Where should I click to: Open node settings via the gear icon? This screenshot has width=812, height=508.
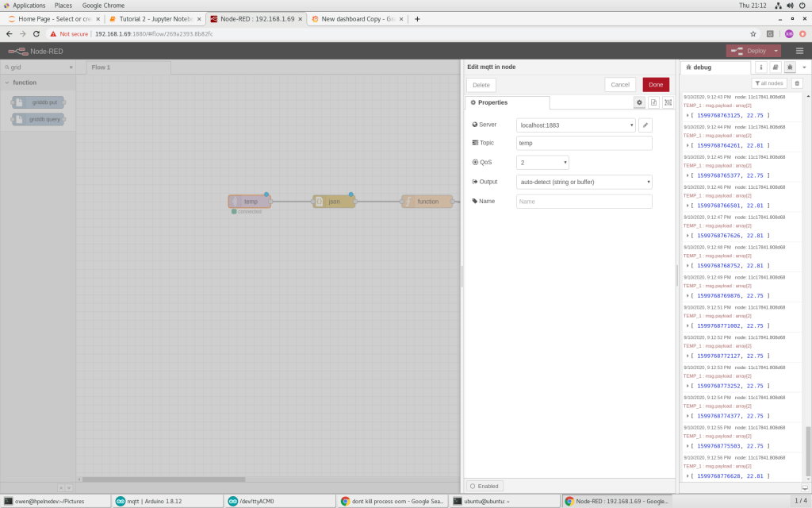[x=639, y=102]
